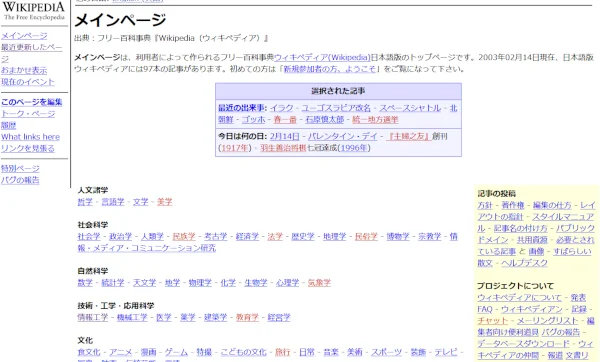Viewport: 600px width, 362px height.
Task: Click the ウィキペディア(Wikipedia) intro link
Action: [322, 57]
